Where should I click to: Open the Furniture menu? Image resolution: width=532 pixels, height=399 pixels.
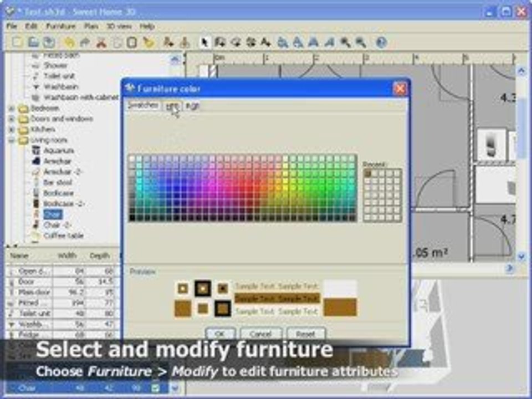[61, 26]
